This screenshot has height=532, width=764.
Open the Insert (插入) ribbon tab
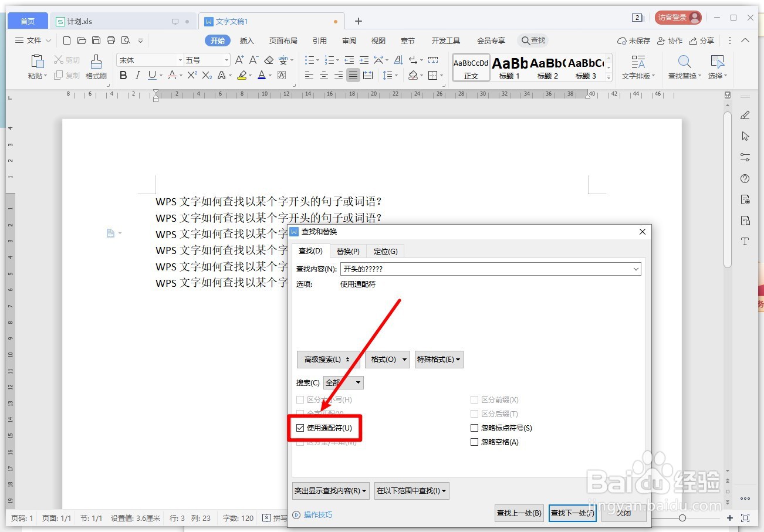247,40
